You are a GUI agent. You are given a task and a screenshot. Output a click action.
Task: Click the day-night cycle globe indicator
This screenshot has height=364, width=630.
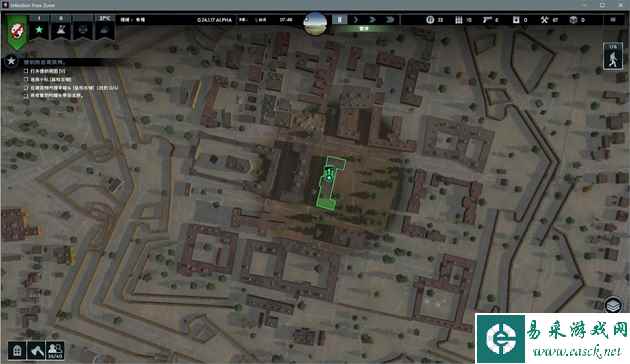(315, 23)
